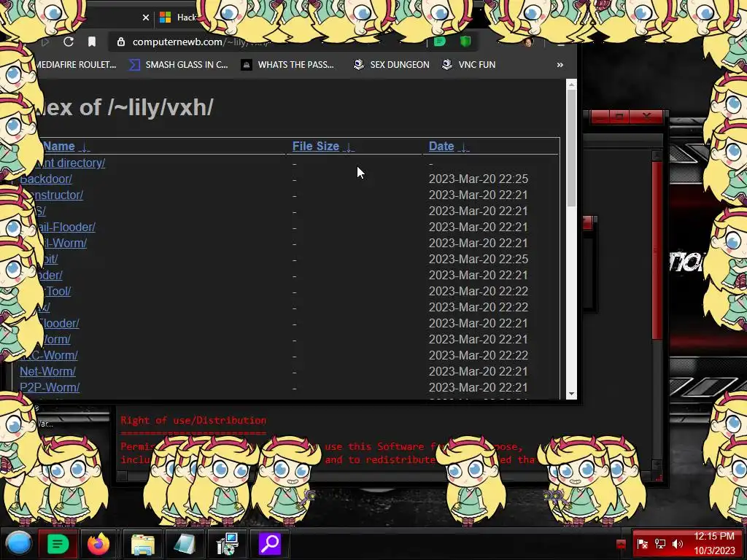
Task: Open the green shield extension icon
Action: point(465,42)
